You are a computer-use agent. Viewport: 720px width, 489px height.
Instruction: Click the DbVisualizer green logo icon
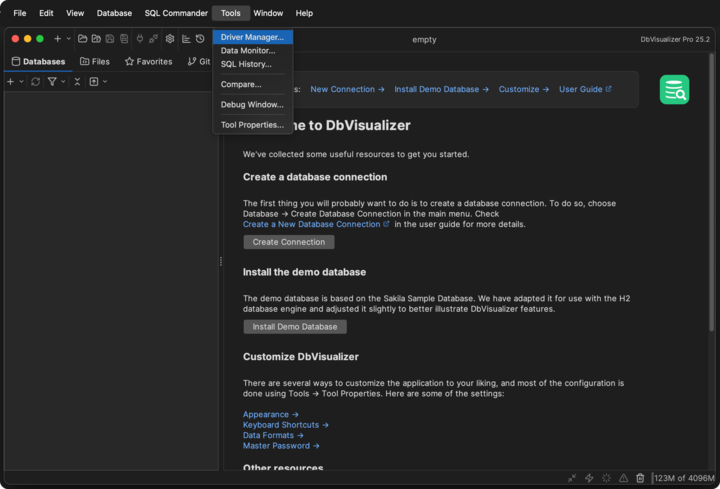tap(674, 90)
